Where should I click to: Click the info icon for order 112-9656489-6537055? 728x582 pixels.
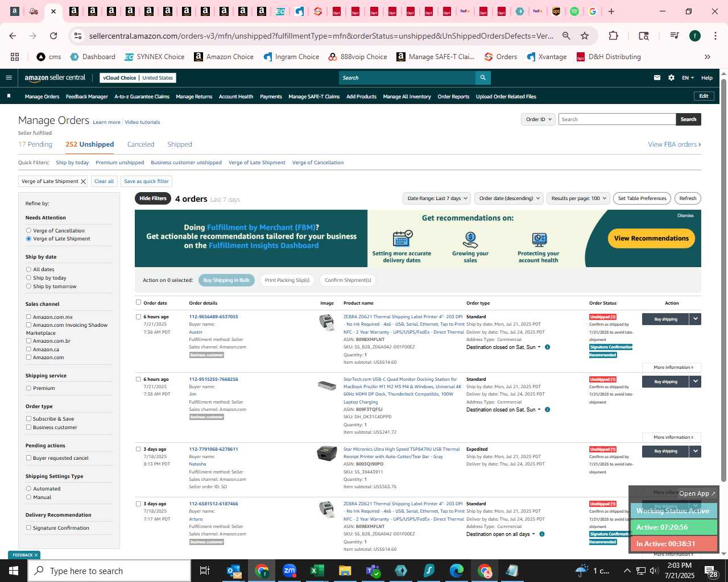point(547,347)
